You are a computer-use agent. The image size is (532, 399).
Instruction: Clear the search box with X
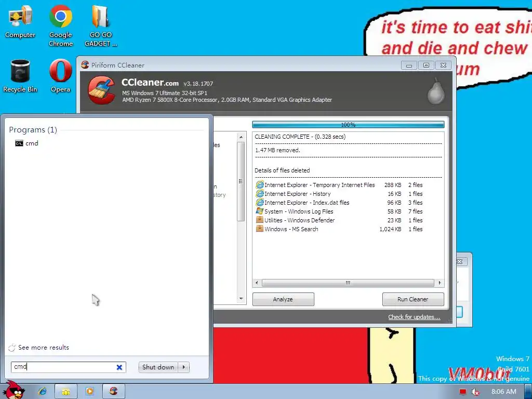[x=119, y=367]
